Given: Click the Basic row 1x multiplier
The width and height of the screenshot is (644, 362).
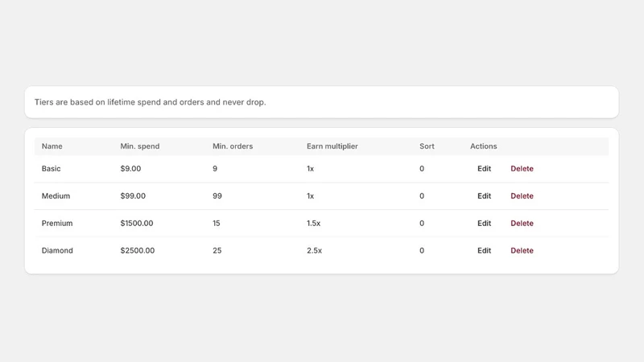Looking at the screenshot, I should (x=310, y=169).
